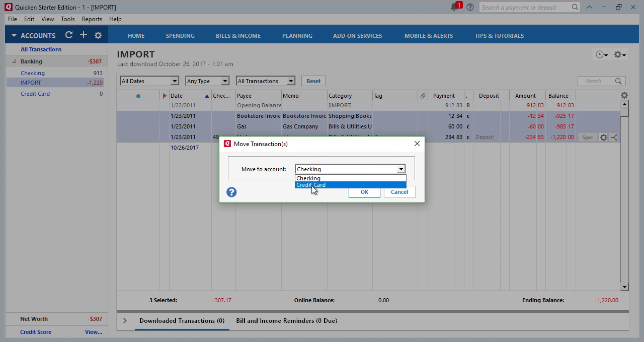Click the Reset filters button
This screenshot has height=342, width=644.
[313, 81]
